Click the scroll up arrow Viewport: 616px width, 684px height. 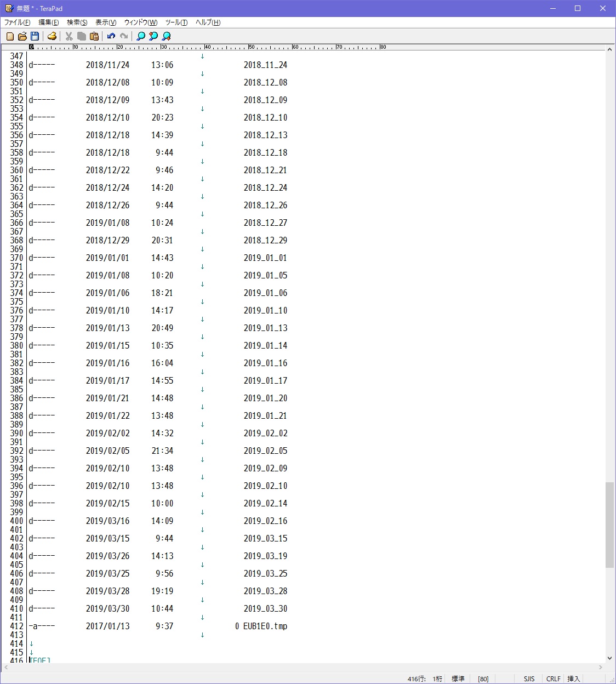[609, 49]
